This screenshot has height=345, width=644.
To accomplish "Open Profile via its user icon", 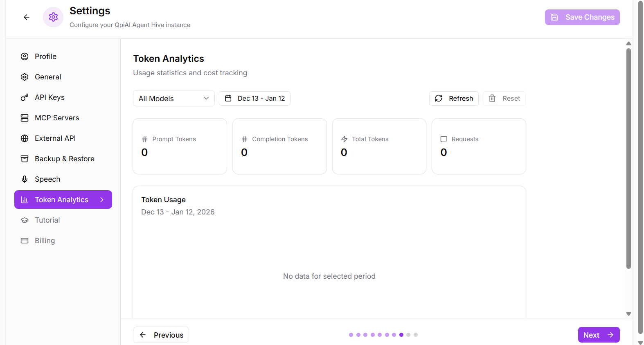I will pos(25,56).
